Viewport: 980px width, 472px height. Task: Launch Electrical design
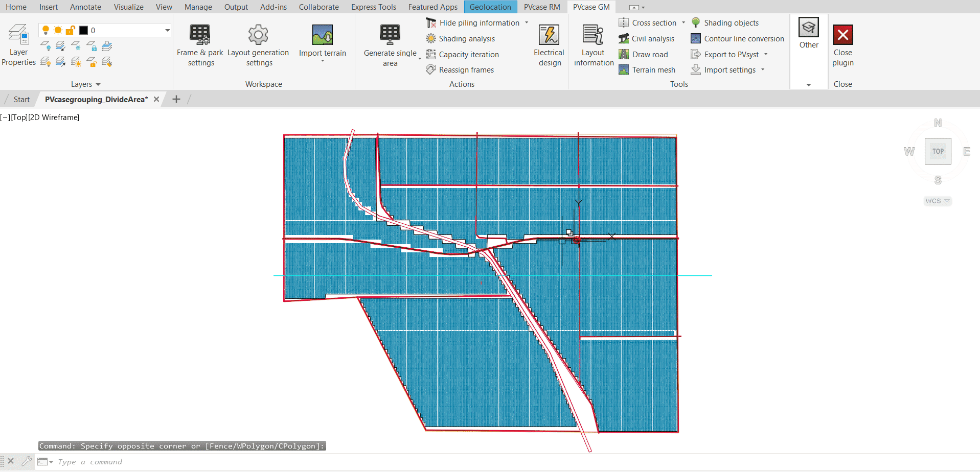pos(549,45)
